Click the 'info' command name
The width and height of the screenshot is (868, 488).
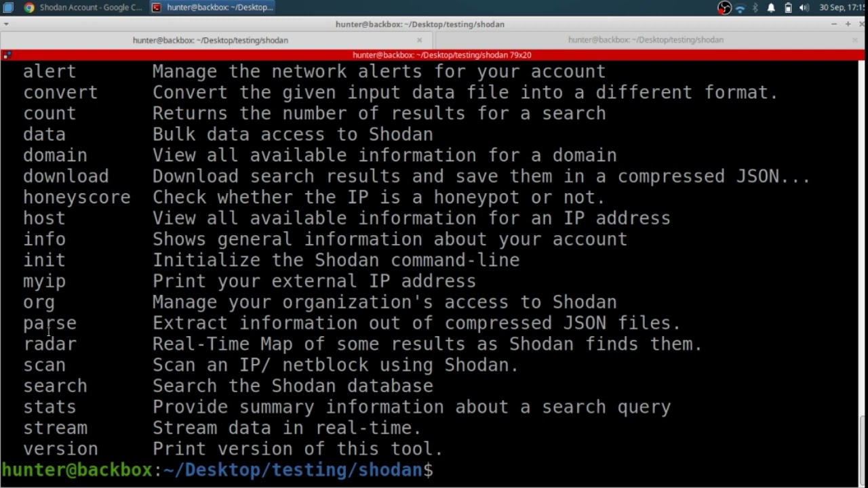click(44, 239)
